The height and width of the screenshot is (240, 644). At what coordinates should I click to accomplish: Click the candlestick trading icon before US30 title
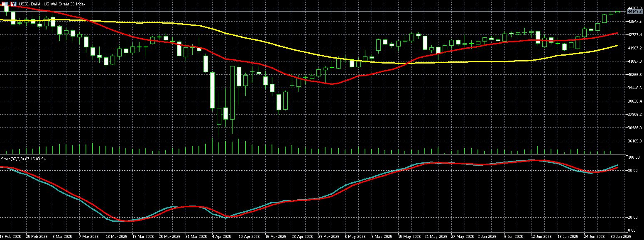(13, 4)
